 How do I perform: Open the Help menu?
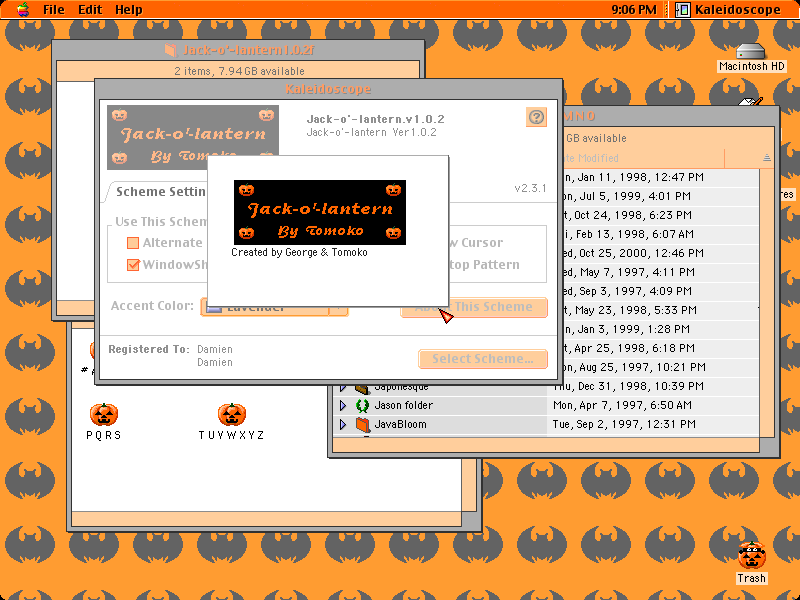[x=129, y=10]
